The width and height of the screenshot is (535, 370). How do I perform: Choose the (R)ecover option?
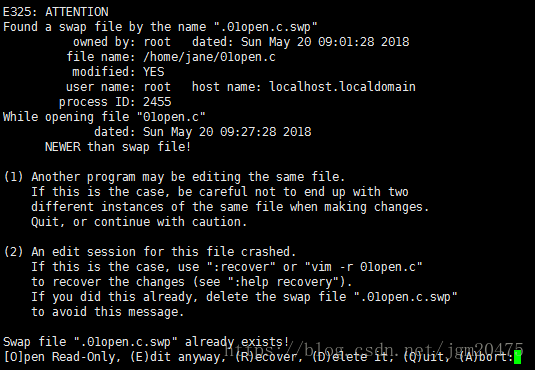click(x=269, y=357)
